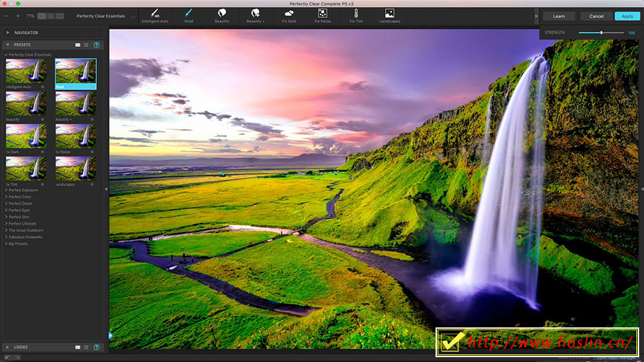Collapse the Presets panel
Image resolution: width=644 pixels, height=362 pixels.
[x=8, y=45]
